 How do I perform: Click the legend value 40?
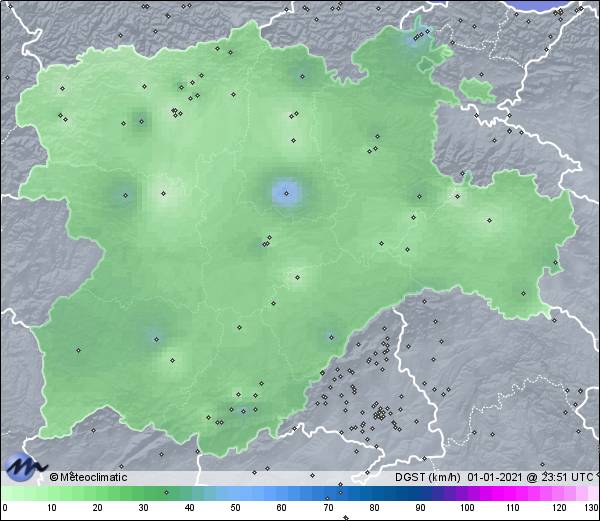(189, 508)
